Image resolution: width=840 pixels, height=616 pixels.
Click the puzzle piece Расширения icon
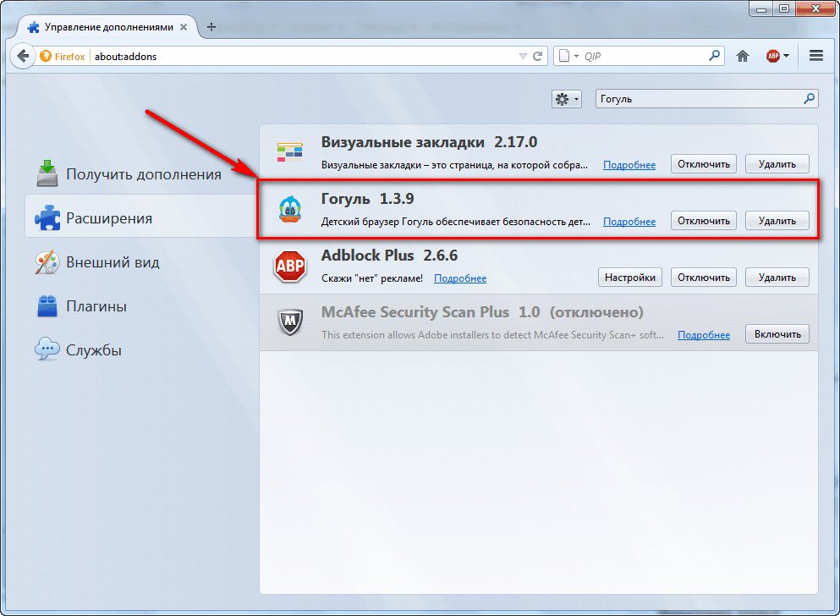tap(47, 217)
